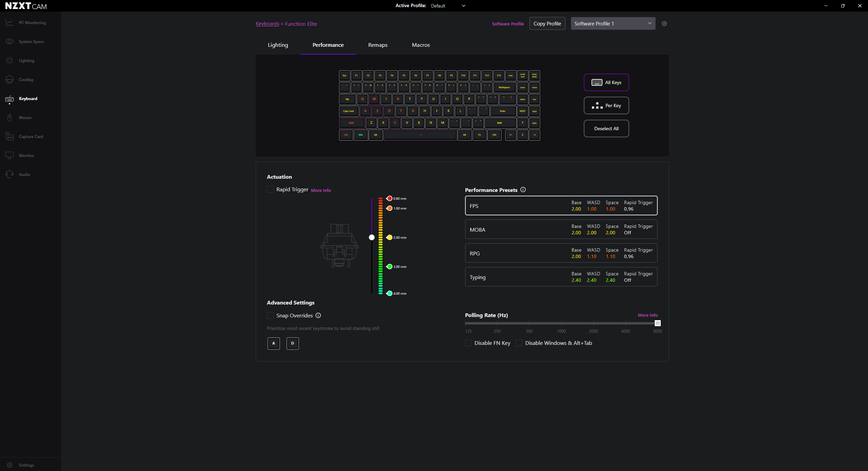Select the left Shift key on preview
This screenshot has width=868, height=471.
[x=352, y=123]
